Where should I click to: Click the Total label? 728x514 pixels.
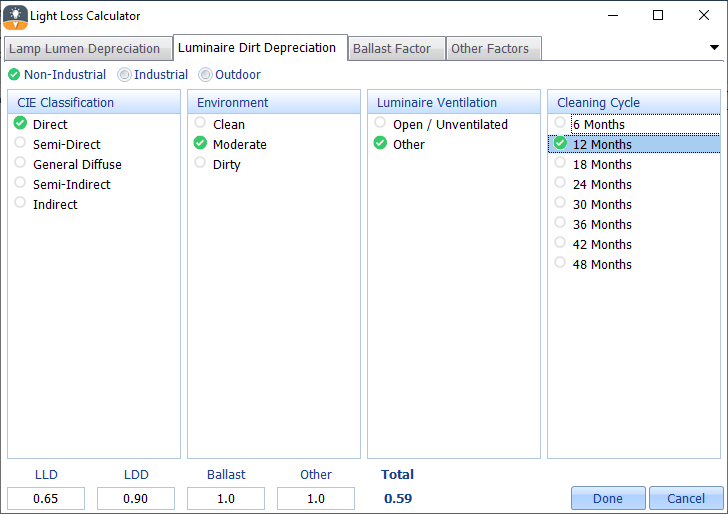pos(397,475)
